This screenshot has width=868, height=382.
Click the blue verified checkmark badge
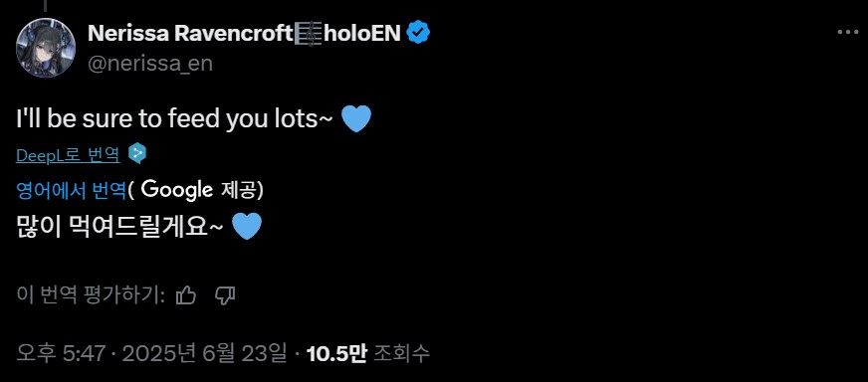pos(418,33)
